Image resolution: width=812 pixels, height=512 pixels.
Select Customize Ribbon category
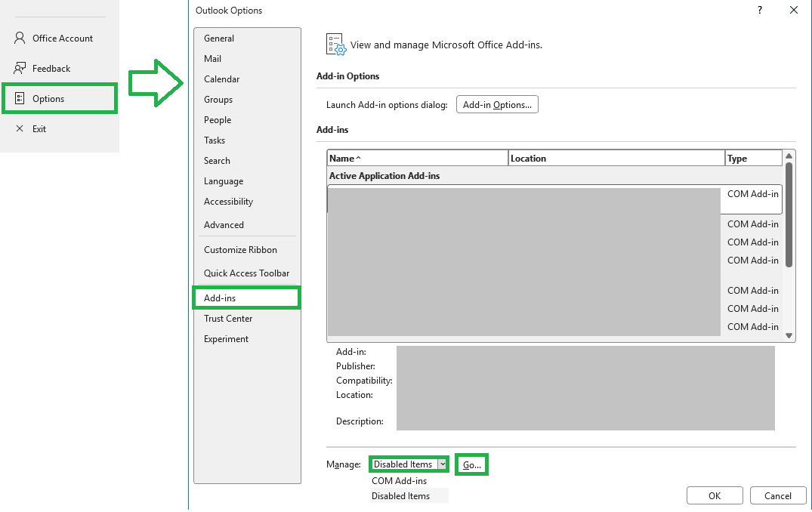click(247, 249)
